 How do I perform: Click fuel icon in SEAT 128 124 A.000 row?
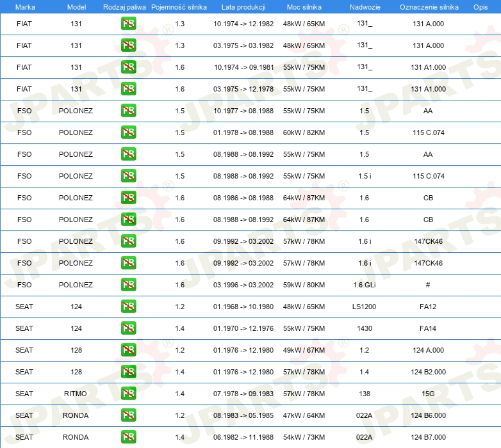point(128,349)
